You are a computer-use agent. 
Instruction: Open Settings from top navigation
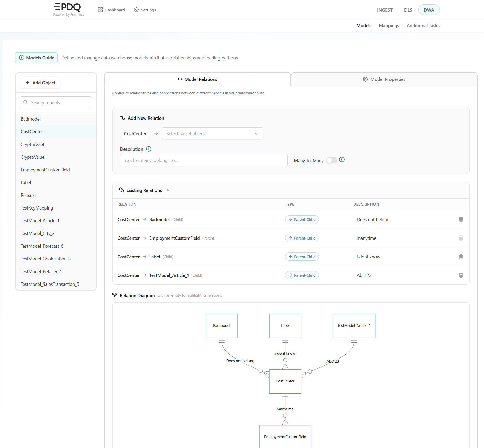(145, 10)
